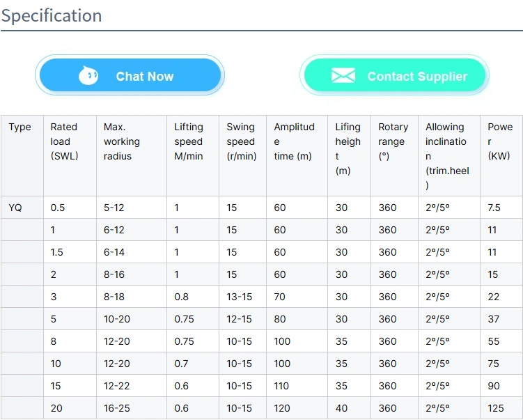The width and height of the screenshot is (523, 420).
Task: Click the envelope icon on Contact Supplier
Action: 343,76
